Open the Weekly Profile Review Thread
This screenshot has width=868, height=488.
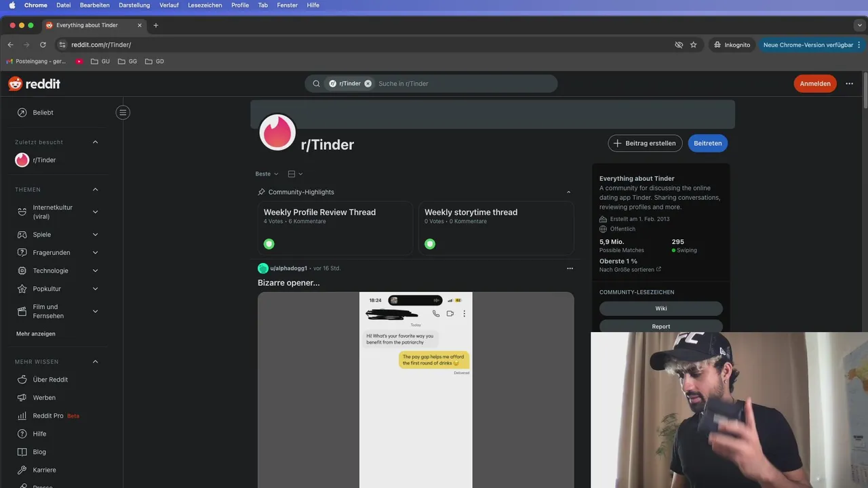point(335,228)
